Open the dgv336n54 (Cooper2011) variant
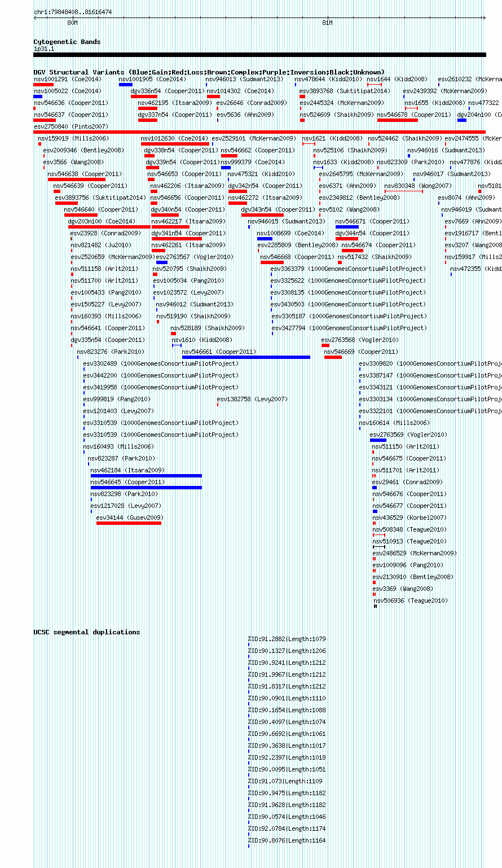Viewport: 502px width, 868px height. pos(167,91)
